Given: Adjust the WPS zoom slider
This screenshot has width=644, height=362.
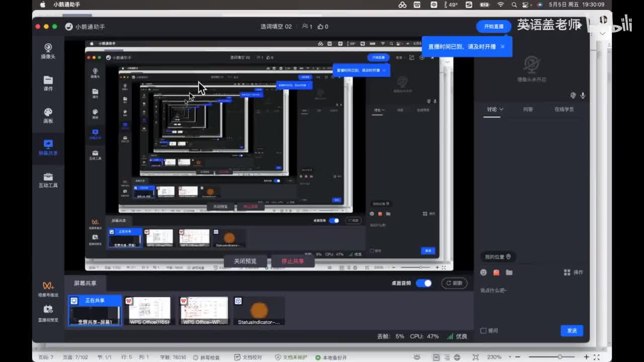Looking at the screenshot, I should (559, 357).
